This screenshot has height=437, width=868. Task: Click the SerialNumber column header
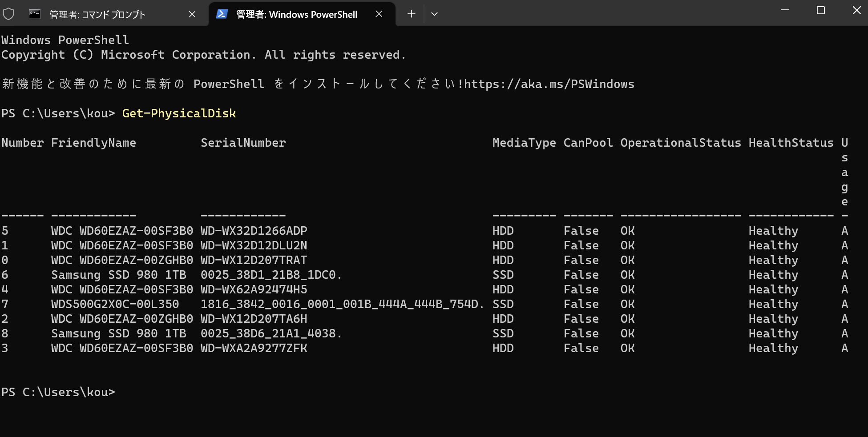(243, 143)
